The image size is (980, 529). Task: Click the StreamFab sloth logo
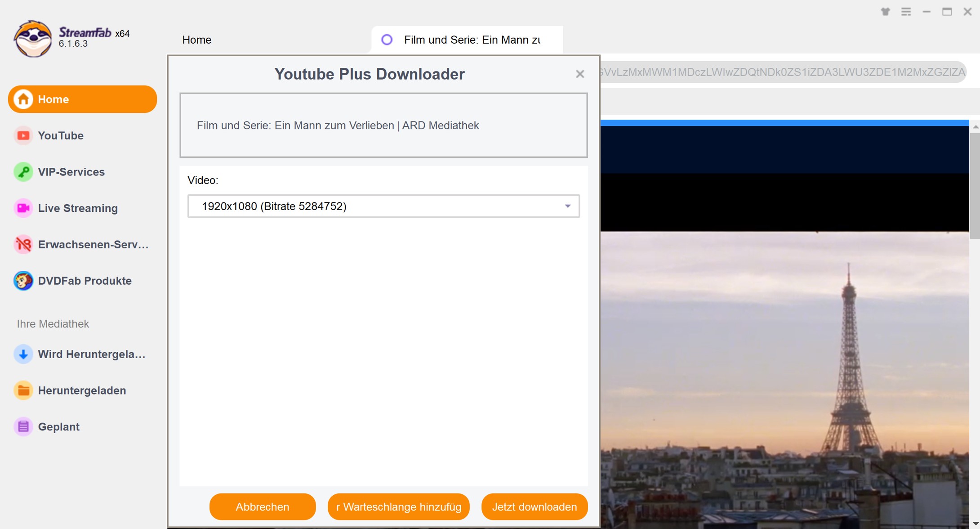[x=32, y=39]
